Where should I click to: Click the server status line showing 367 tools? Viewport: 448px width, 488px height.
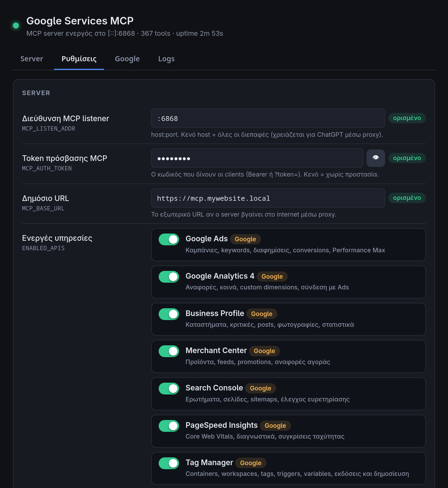pyautogui.click(x=125, y=34)
